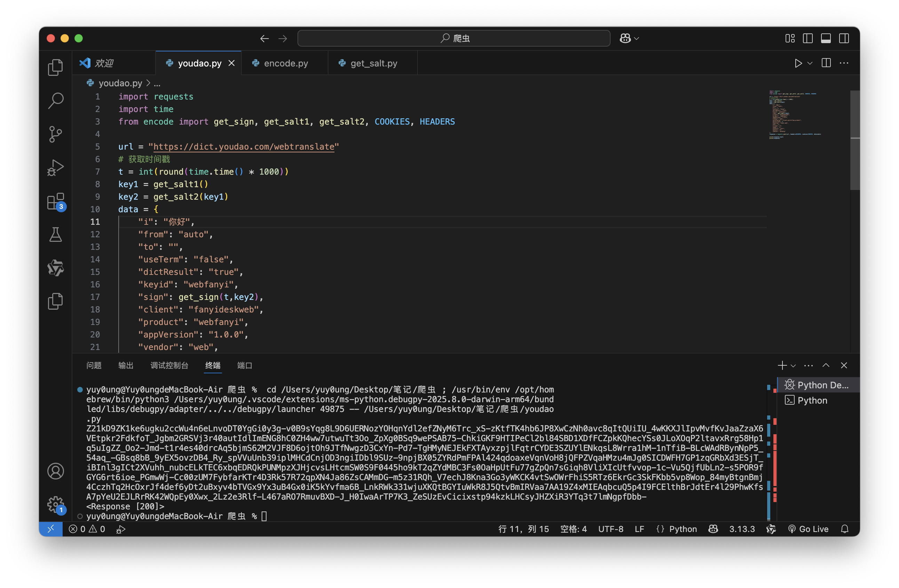Screen dimensions: 899x588
Task: Open the new terminal launch profile dropdown
Action: coord(793,365)
